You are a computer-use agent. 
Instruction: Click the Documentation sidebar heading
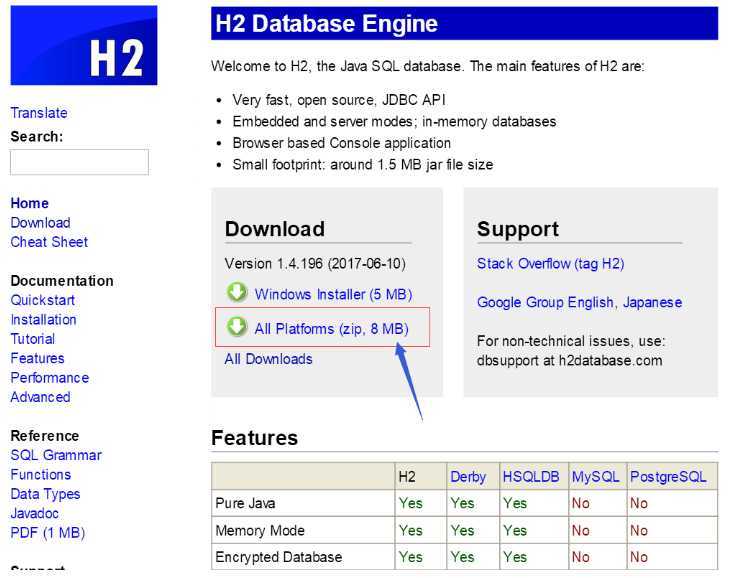pyautogui.click(x=62, y=281)
